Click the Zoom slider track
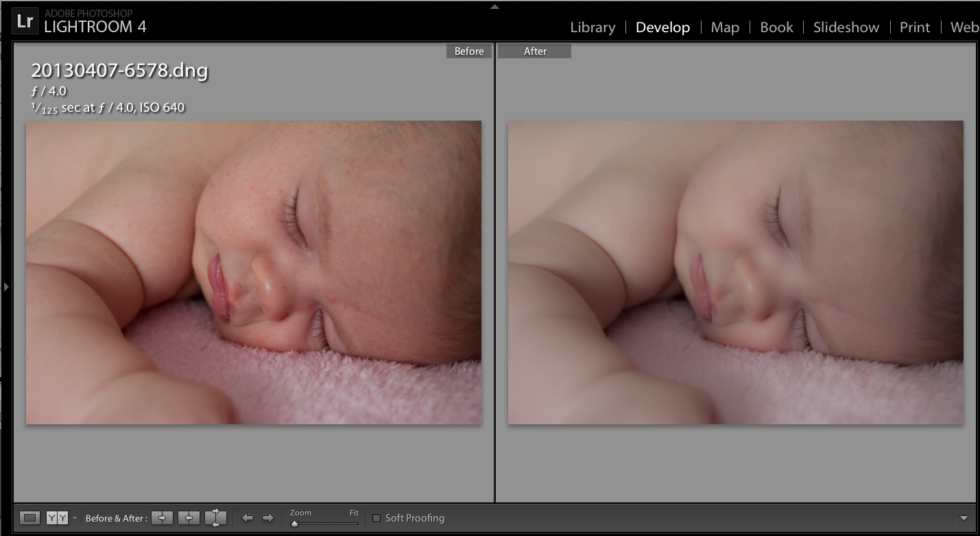This screenshot has width=980, height=536. click(326, 524)
